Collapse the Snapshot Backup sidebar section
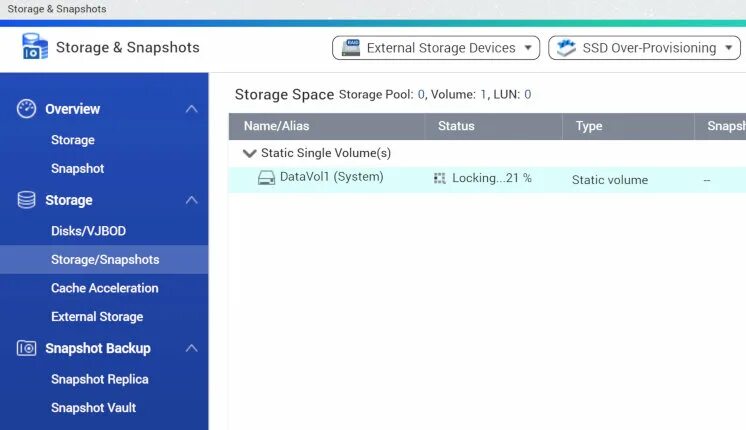This screenshot has height=430, width=746. [x=191, y=348]
